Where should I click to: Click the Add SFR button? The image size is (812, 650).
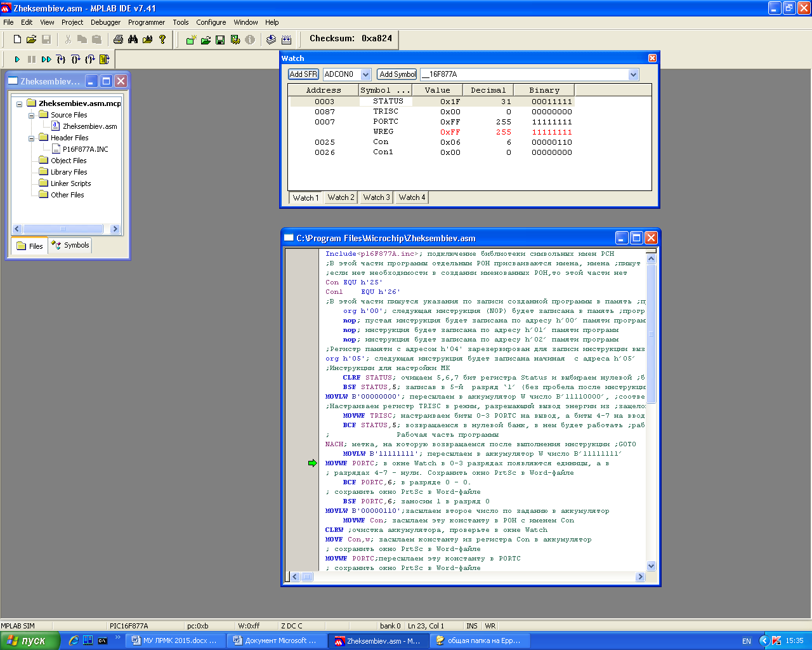point(303,74)
